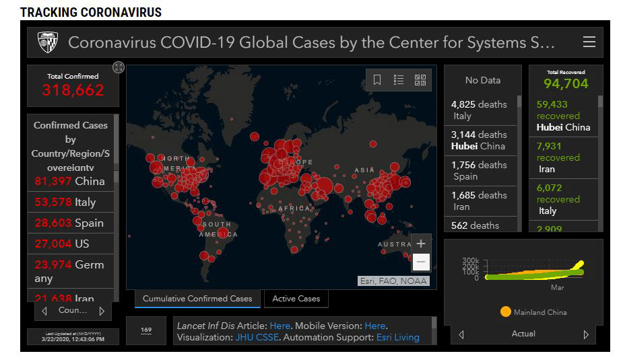Click 6,072 recovered Italy entry
This screenshot has height=364, width=621.
[563, 199]
